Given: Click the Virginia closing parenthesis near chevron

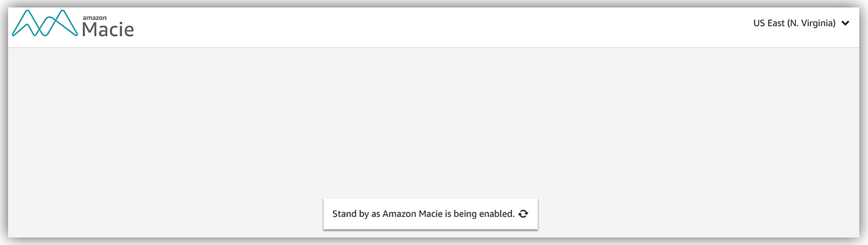Looking at the screenshot, I should click(834, 24).
